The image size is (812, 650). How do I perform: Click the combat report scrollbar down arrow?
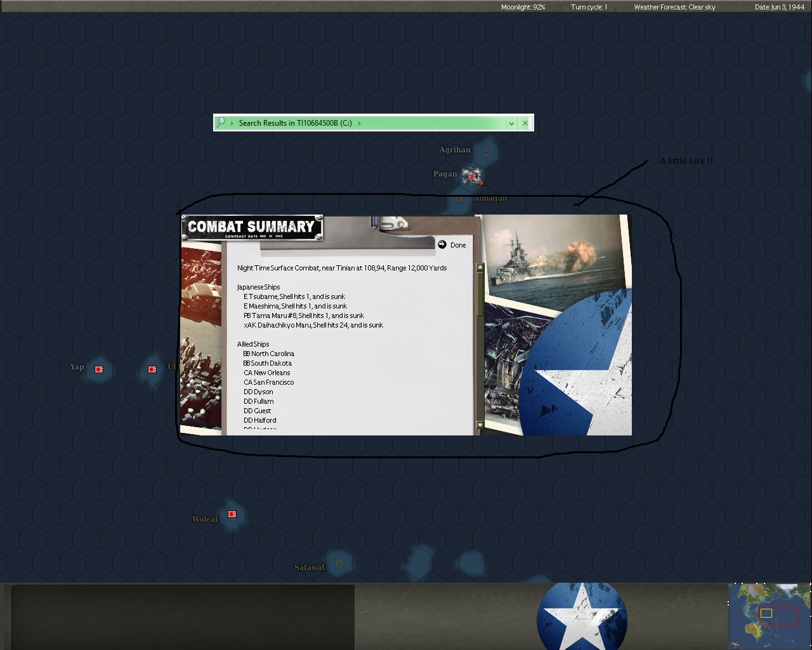coord(480,425)
